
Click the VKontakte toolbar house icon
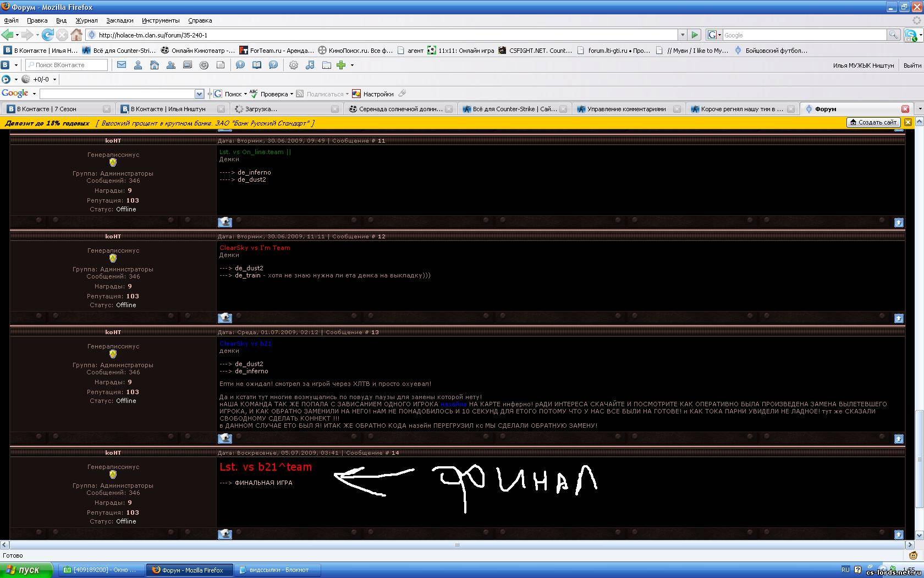click(x=155, y=65)
